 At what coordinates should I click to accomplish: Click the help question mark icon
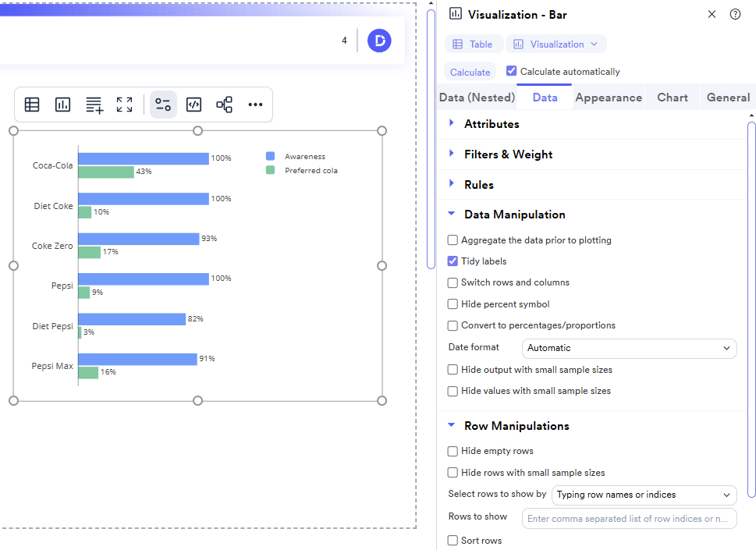(x=735, y=15)
